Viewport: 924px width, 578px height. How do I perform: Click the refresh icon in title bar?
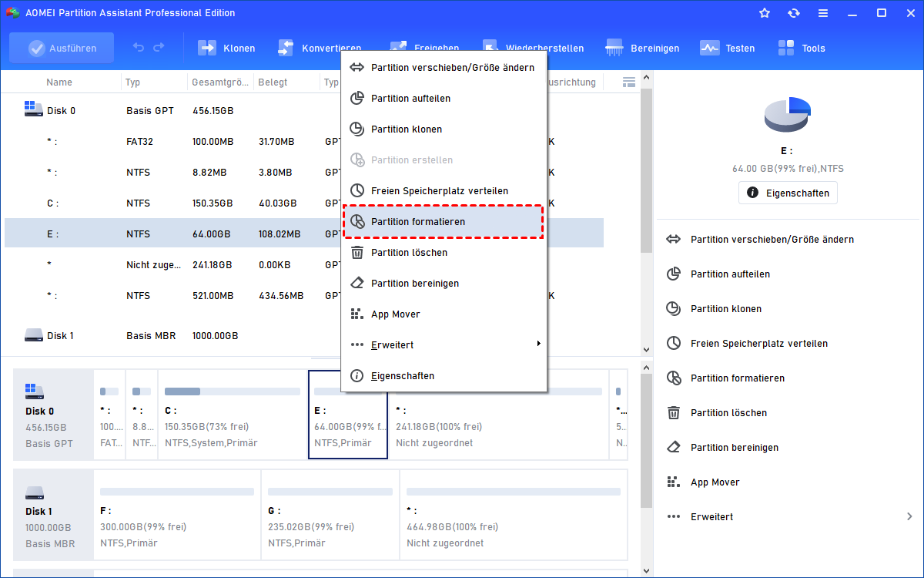coord(794,13)
